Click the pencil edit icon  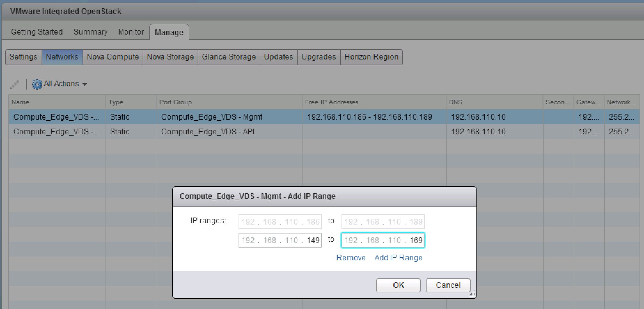pyautogui.click(x=15, y=84)
